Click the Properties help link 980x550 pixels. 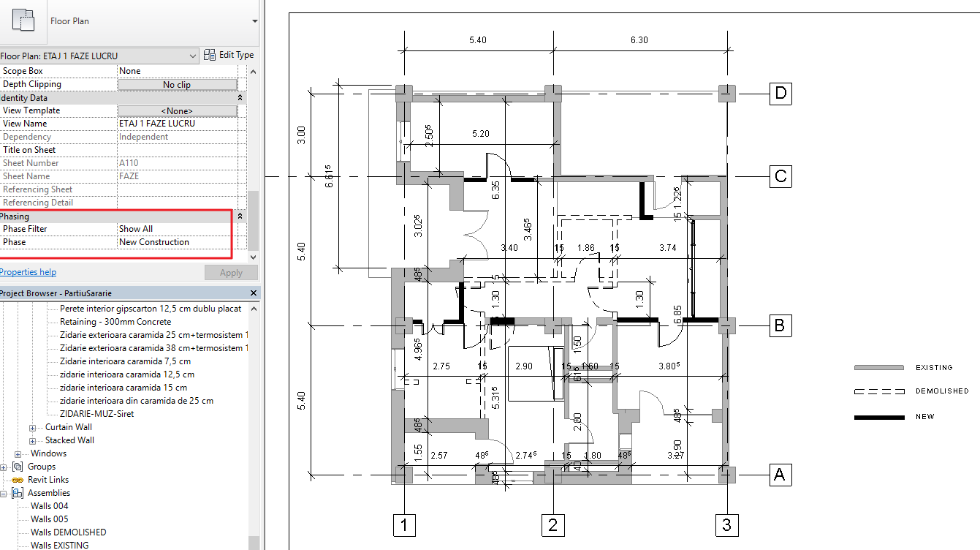tap(28, 271)
